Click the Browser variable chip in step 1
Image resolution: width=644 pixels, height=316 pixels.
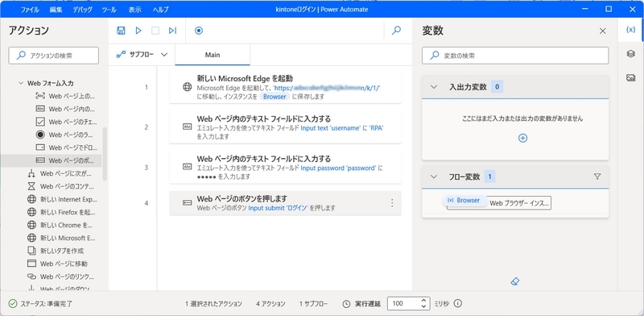[275, 97]
